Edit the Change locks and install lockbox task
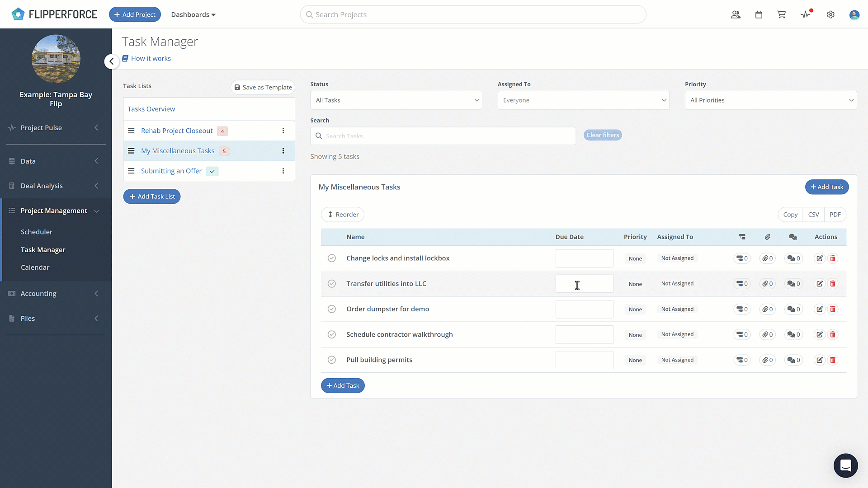The width and height of the screenshot is (868, 488). coord(819,258)
